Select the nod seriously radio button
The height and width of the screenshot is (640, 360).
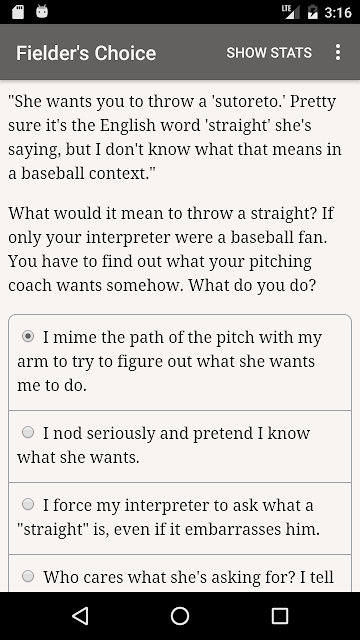click(x=28, y=432)
